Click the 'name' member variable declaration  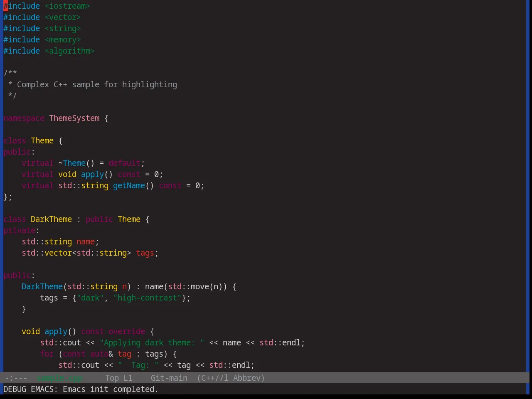tap(86, 241)
